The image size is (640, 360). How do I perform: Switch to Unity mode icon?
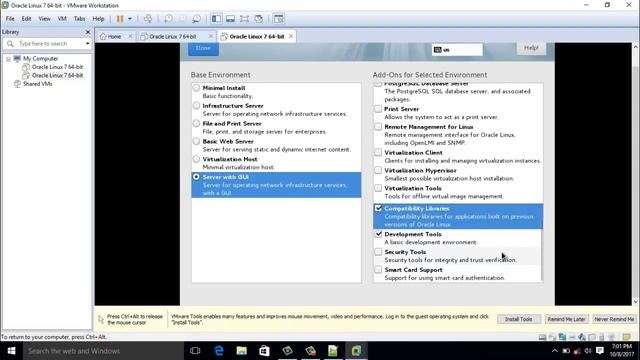click(258, 19)
